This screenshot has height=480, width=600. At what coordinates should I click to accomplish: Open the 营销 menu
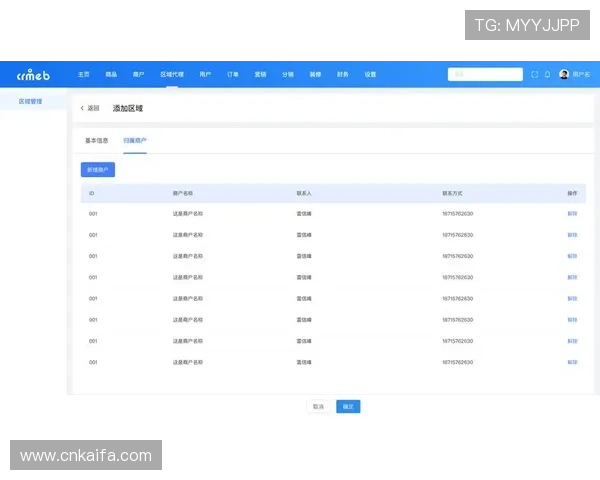[x=260, y=74]
